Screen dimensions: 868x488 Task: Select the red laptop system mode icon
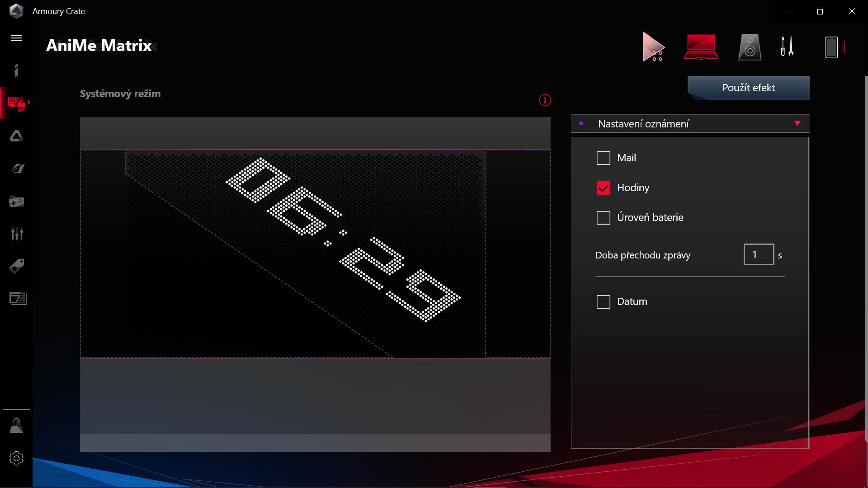tap(701, 47)
